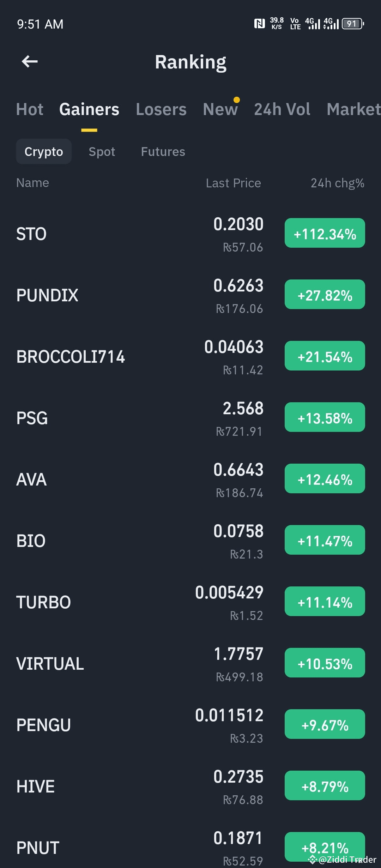Open the TURBO coin row
Image resolution: width=381 pixels, height=868 pixels.
coord(190,602)
